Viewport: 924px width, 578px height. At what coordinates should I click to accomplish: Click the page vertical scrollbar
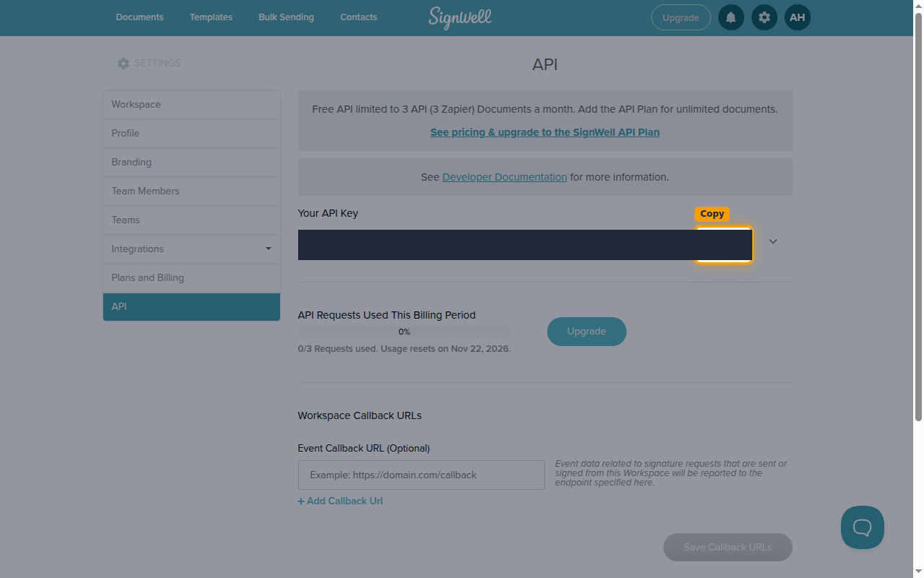[x=918, y=217]
